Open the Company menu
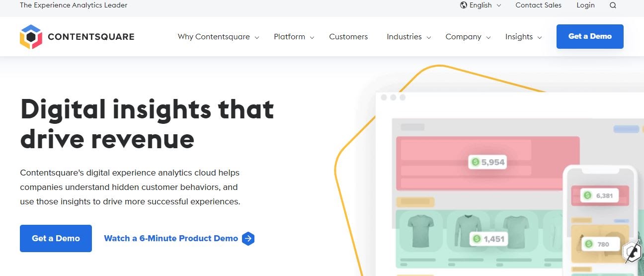Image resolution: width=644 pixels, height=276 pixels. 463,37
